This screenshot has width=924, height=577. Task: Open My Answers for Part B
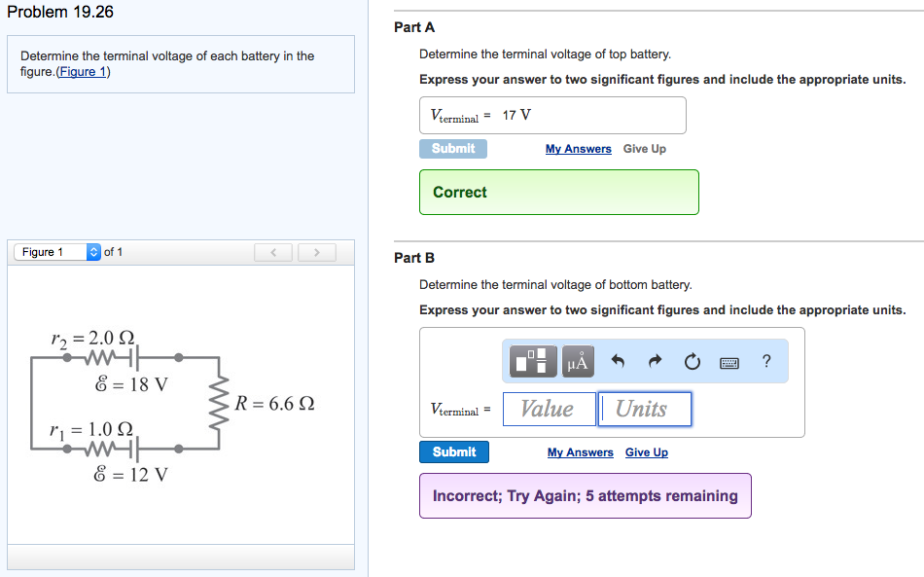coord(578,451)
